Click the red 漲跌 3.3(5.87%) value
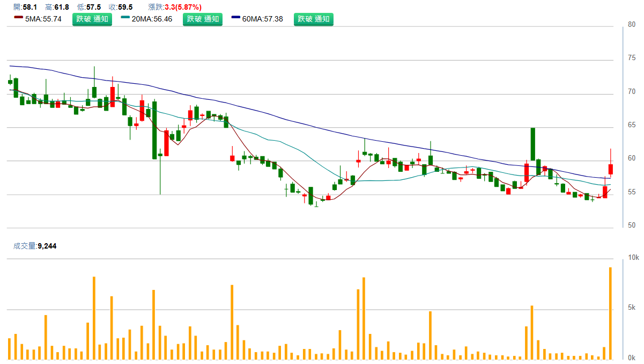This screenshot has height=364, width=644. tap(183, 7)
